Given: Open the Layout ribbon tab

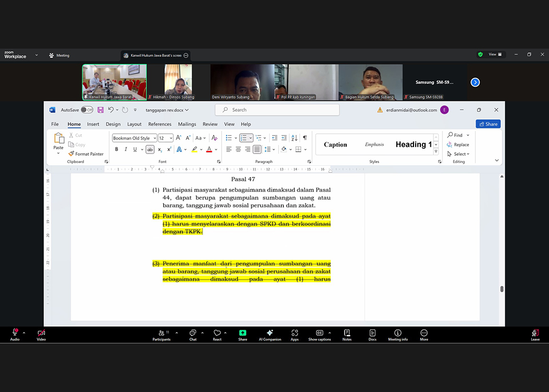Looking at the screenshot, I should tap(134, 124).
